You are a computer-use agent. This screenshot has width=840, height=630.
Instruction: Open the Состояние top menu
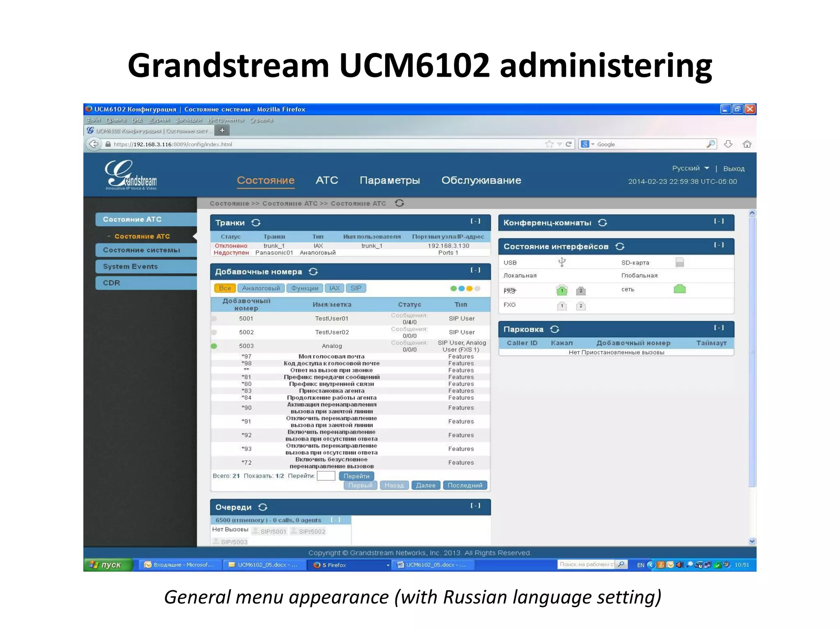tap(266, 180)
